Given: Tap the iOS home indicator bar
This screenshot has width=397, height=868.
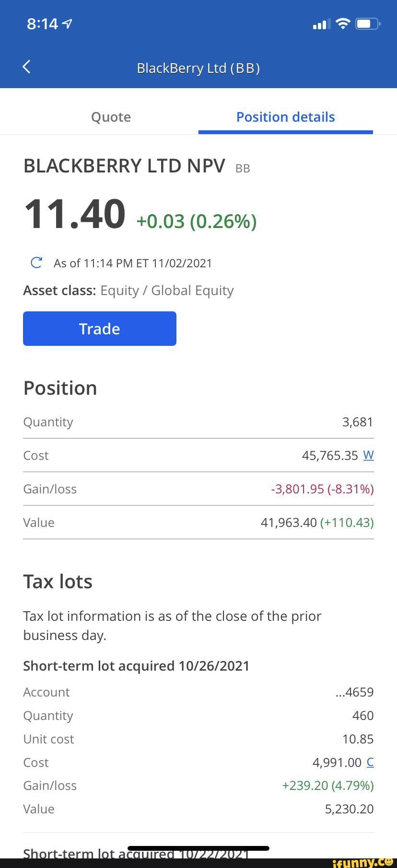Looking at the screenshot, I should [x=198, y=848].
